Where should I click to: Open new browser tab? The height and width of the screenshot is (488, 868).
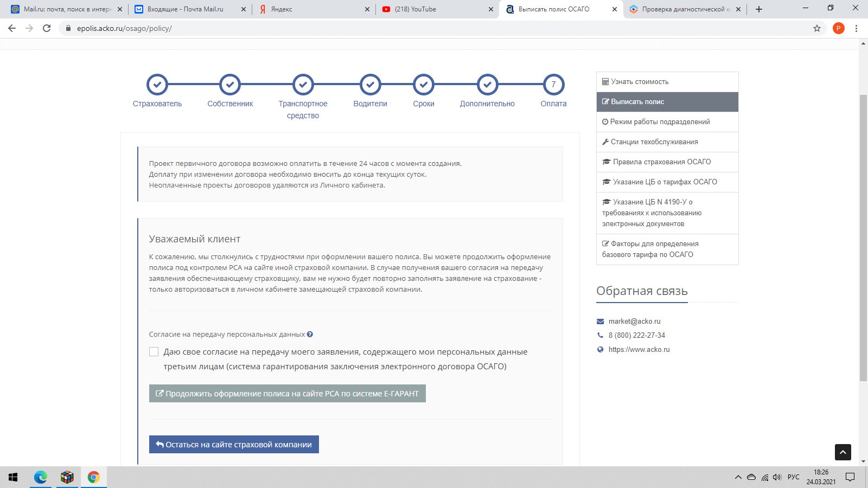point(759,9)
